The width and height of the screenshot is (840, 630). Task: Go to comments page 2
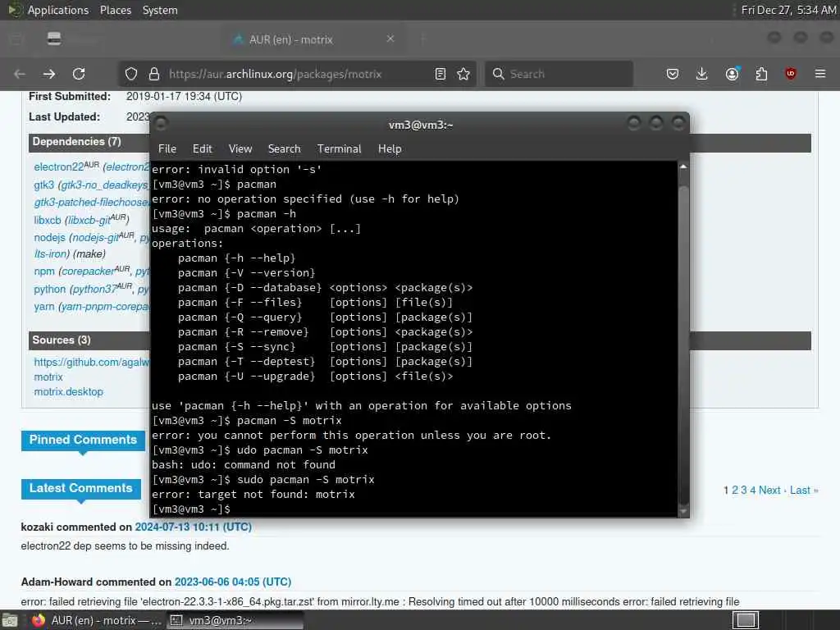pyautogui.click(x=735, y=491)
